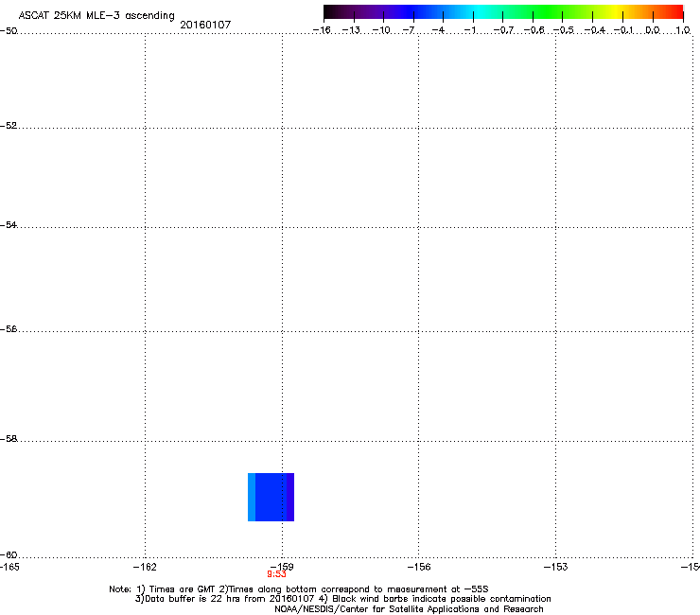This screenshot has height=615, width=700.
Task: Click the large blue data swath block
Action: coord(271,497)
